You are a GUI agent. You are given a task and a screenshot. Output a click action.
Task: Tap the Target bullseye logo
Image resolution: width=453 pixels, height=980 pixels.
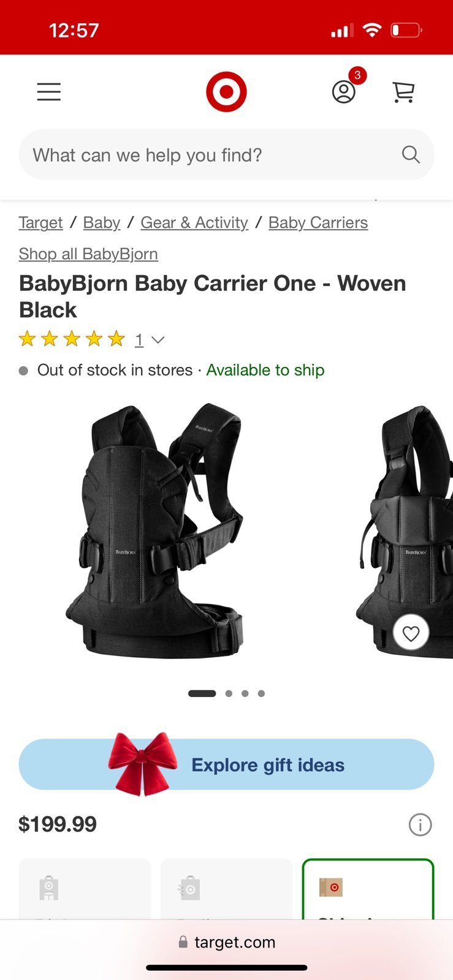click(226, 92)
